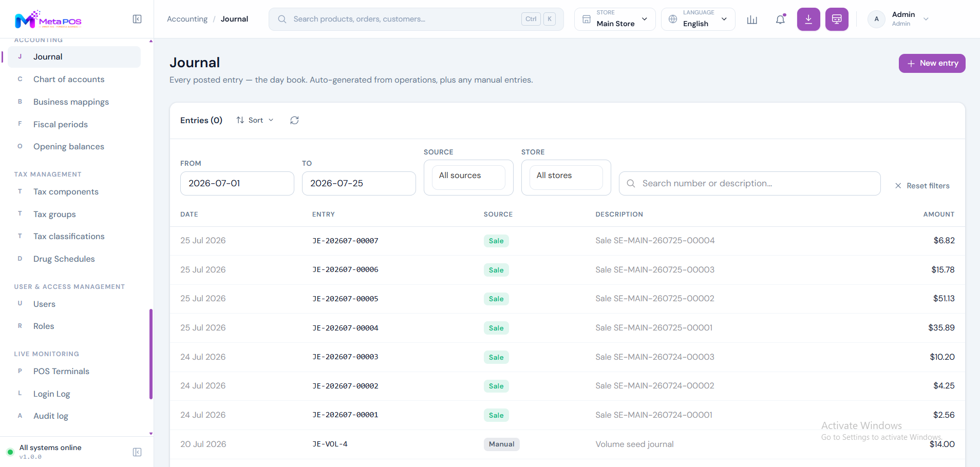Image resolution: width=980 pixels, height=467 pixels.
Task: Click the sidebar scrollbar
Action: tap(151, 354)
